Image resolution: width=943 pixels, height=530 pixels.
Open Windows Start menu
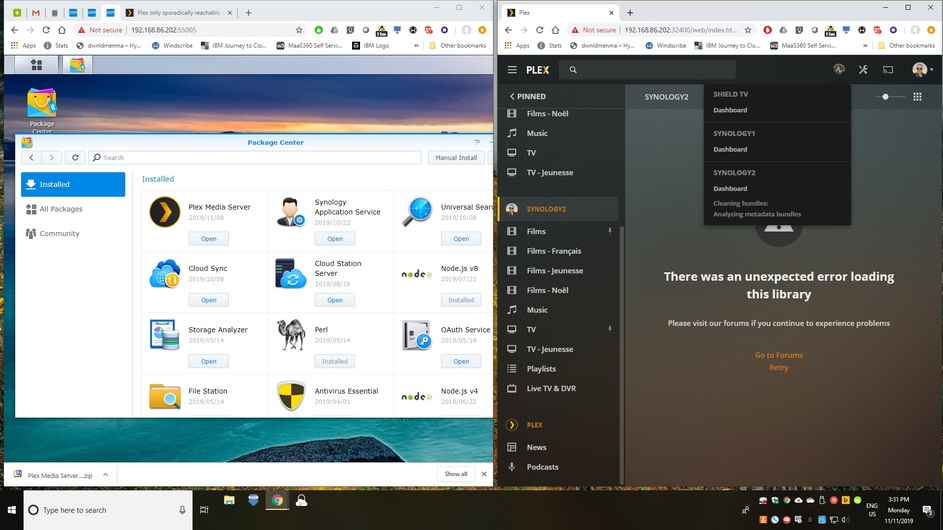(11, 510)
